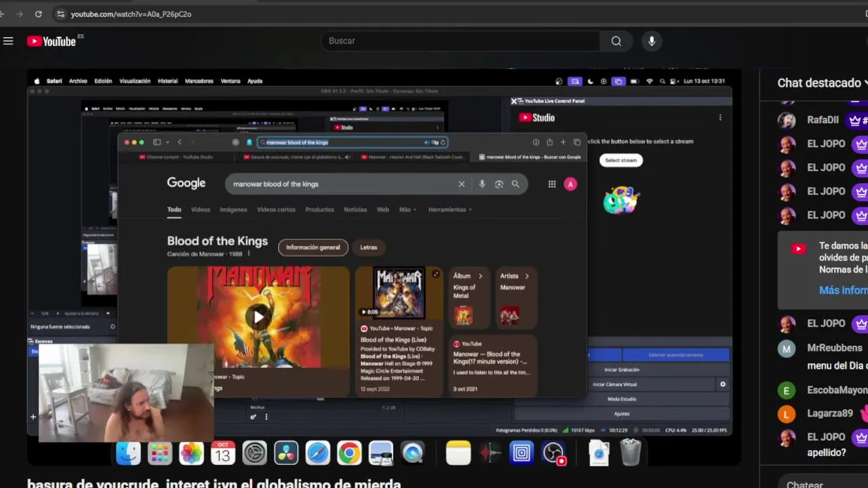The image size is (868, 488).
Task: Open the Apple menu in the video
Action: 37,81
